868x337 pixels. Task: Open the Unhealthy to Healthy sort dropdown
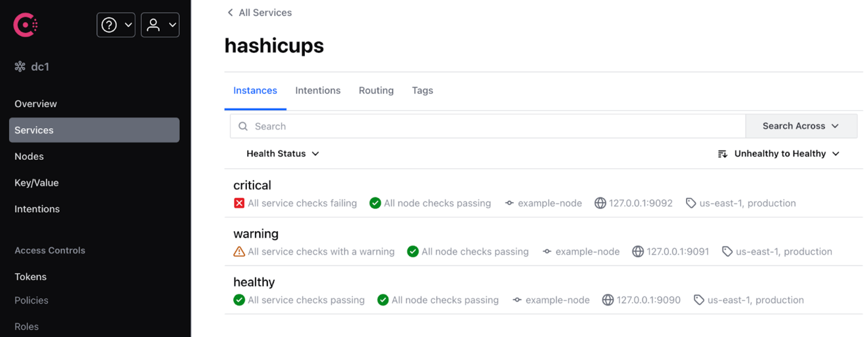[x=786, y=154]
